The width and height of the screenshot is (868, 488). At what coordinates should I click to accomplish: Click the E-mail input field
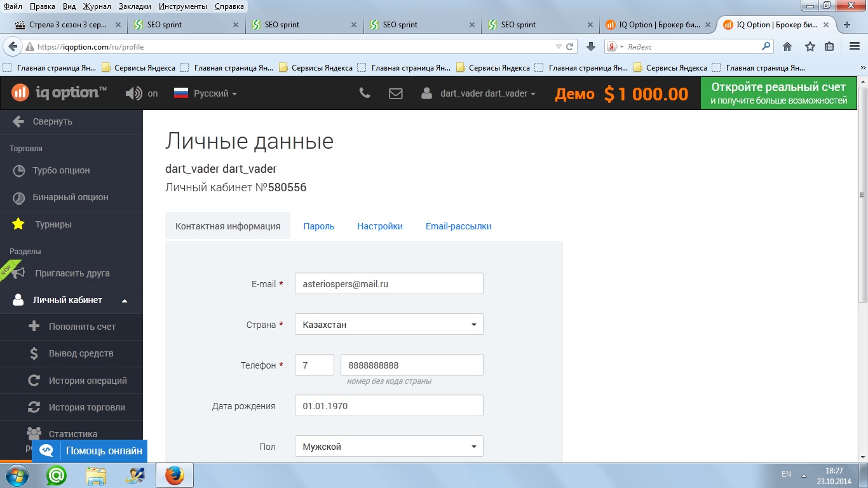[x=389, y=284]
